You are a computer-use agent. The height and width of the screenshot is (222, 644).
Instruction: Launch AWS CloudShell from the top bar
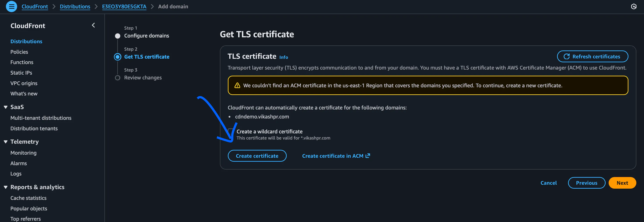(633, 7)
